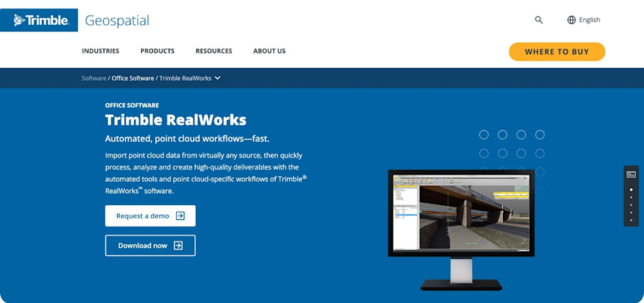This screenshot has width=644, height=303.
Task: Click the Geospatial site title
Action: [x=117, y=20]
